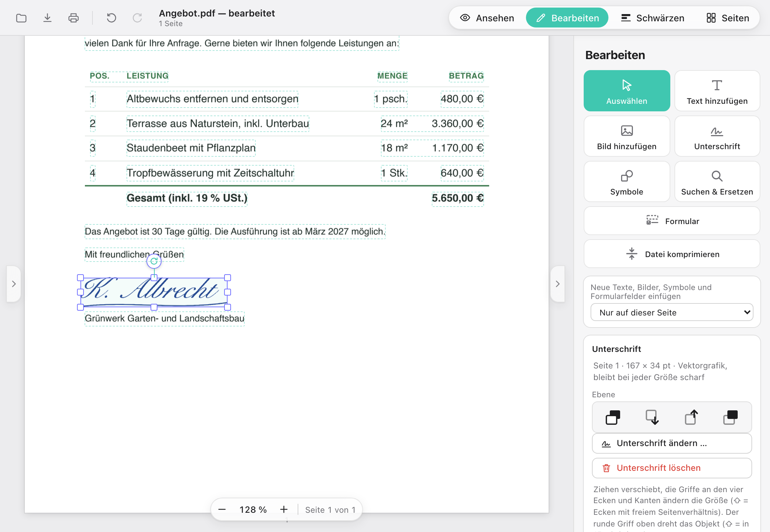Select 'Terrasse aus Naturstein, inkl. Unterbau' text
Image resolution: width=770 pixels, height=532 pixels.
pyautogui.click(x=218, y=124)
